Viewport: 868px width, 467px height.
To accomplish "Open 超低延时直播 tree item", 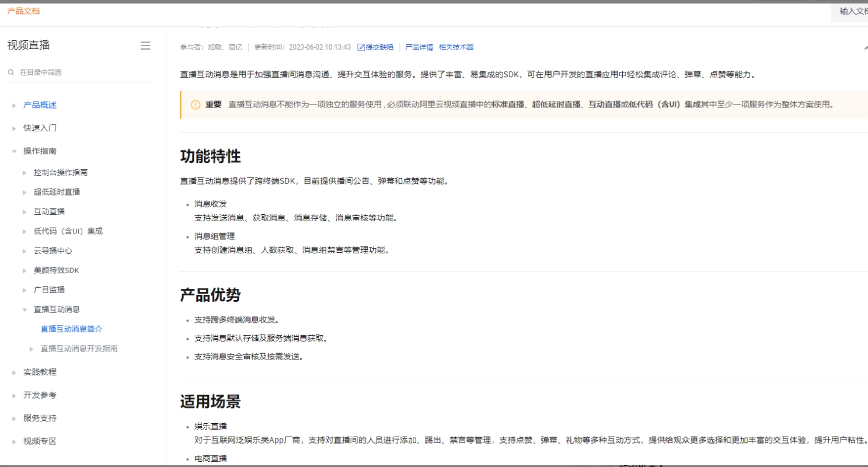I will (57, 192).
